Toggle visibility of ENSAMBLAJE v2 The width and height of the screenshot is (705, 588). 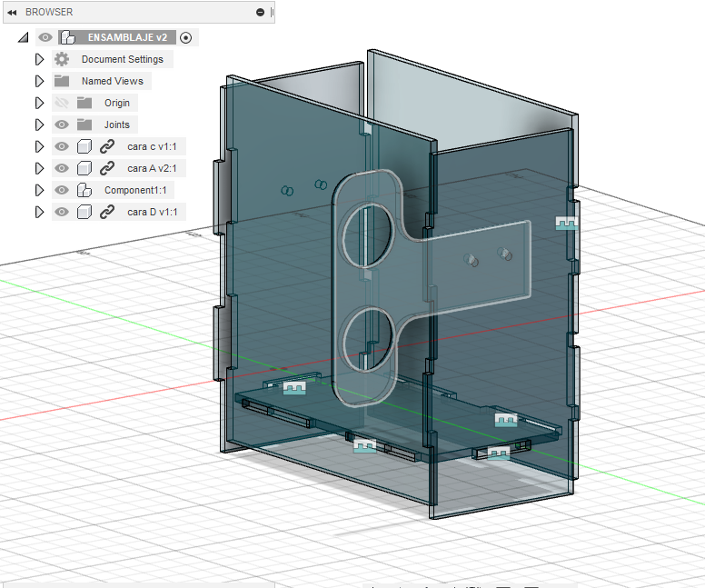[45, 37]
